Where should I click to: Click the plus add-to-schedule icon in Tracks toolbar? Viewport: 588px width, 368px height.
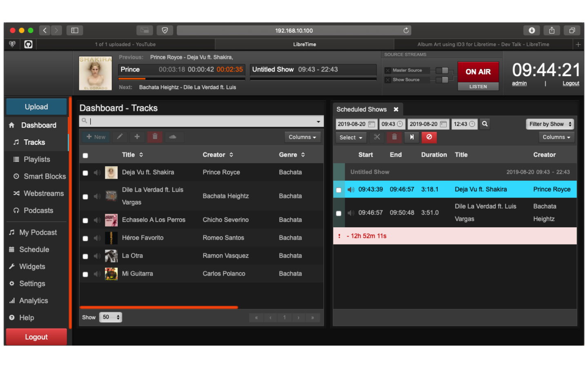tap(137, 137)
